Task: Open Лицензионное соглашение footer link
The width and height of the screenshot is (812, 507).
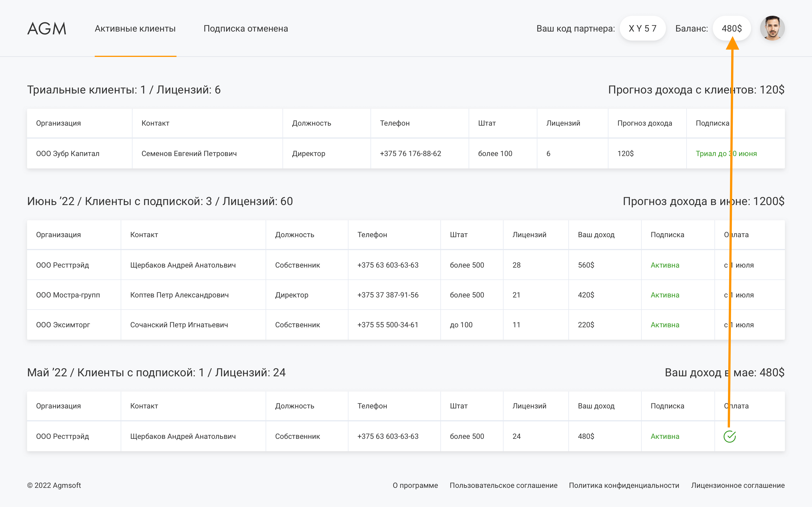Action: tap(738, 485)
